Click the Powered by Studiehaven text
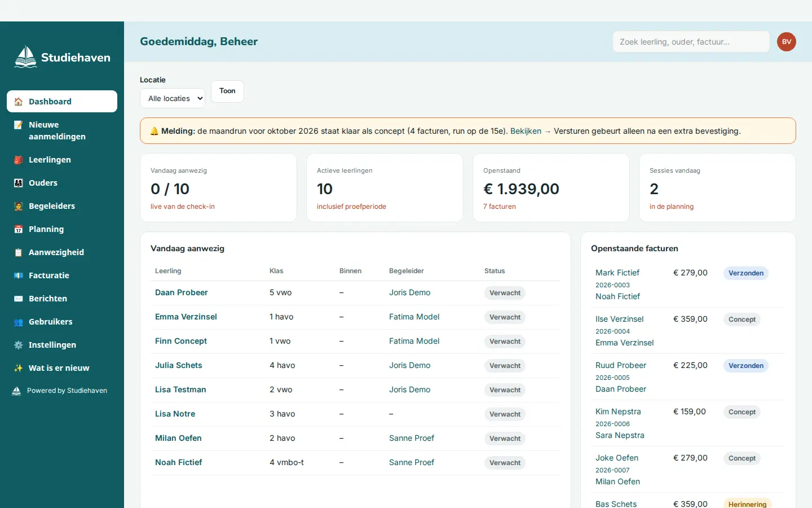This screenshot has width=812, height=508. click(x=67, y=391)
